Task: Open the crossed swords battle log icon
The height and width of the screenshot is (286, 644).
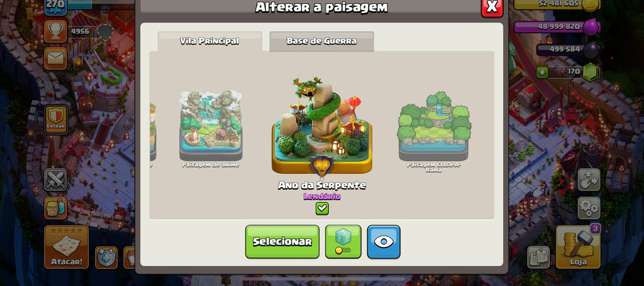Action: (x=55, y=180)
